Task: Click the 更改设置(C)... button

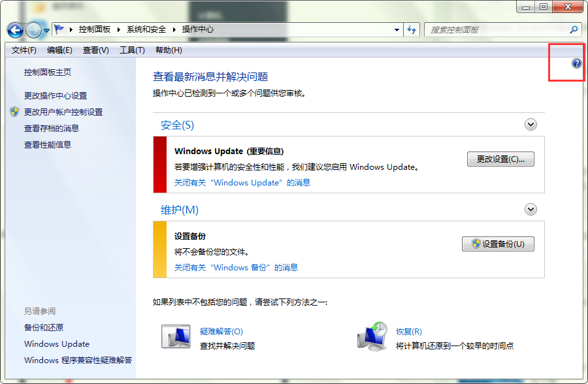Action: 500,159
